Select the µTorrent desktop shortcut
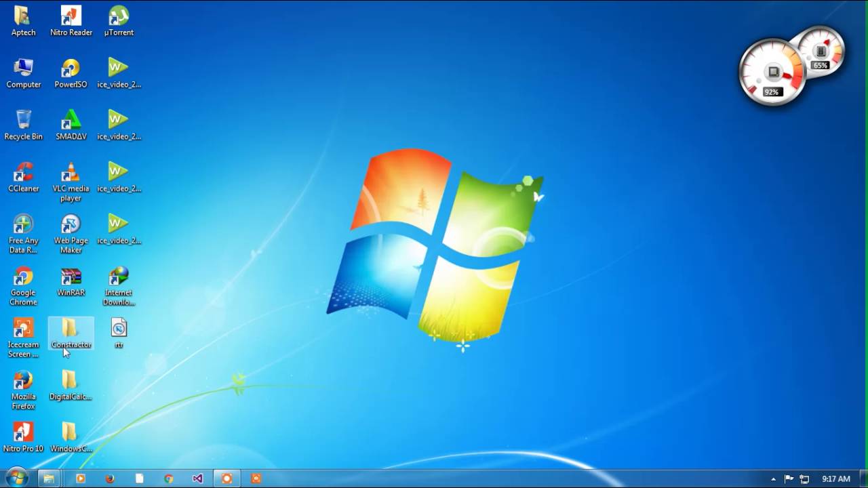 [119, 21]
